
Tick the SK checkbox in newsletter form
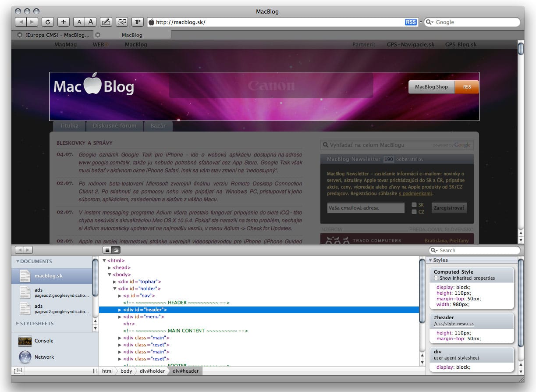(x=414, y=205)
